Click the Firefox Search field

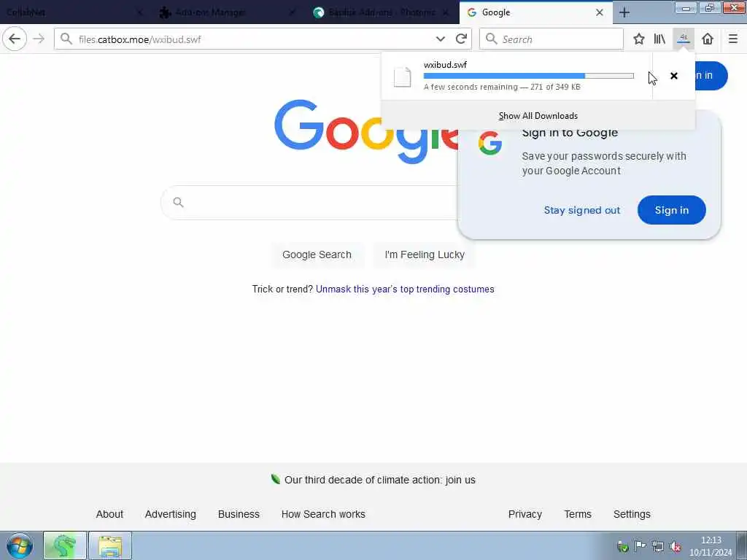click(551, 39)
